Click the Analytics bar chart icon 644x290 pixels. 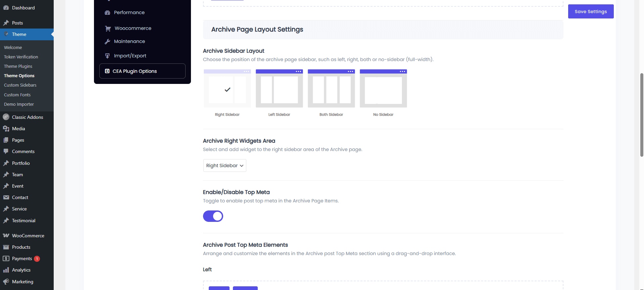[x=6, y=270]
